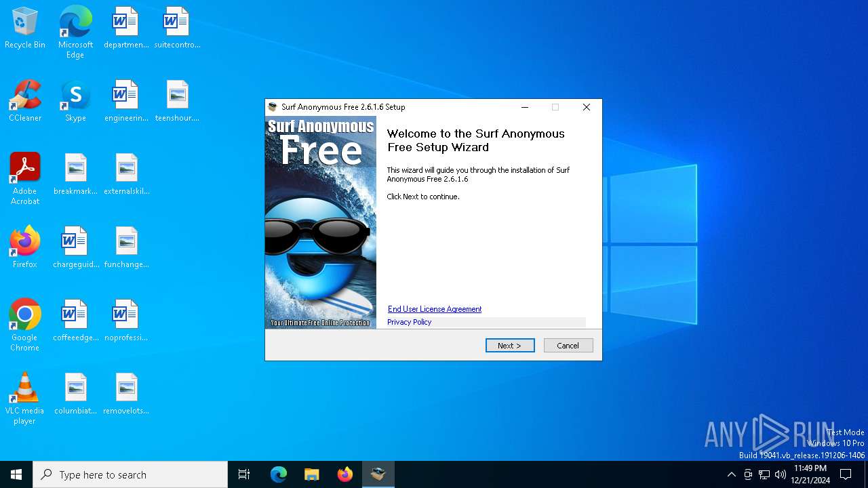The height and width of the screenshot is (488, 868).
Task: Click the Surf Anonymous Free banner image
Action: click(x=321, y=222)
